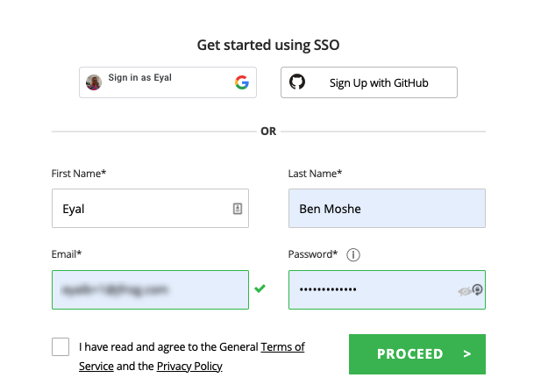Toggle password visibility with the eye icon

click(x=464, y=291)
